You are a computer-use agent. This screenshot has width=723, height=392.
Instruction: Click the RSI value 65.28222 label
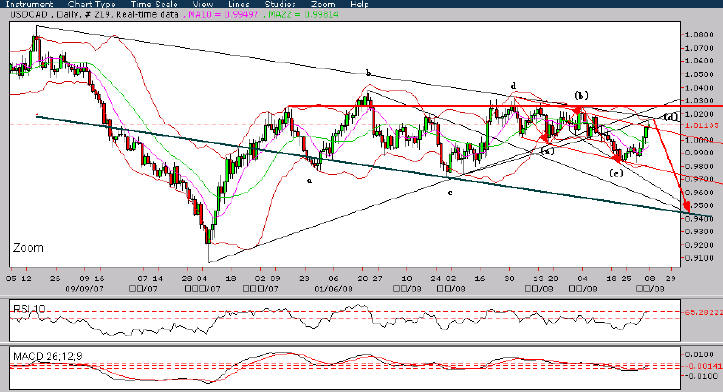pos(703,312)
